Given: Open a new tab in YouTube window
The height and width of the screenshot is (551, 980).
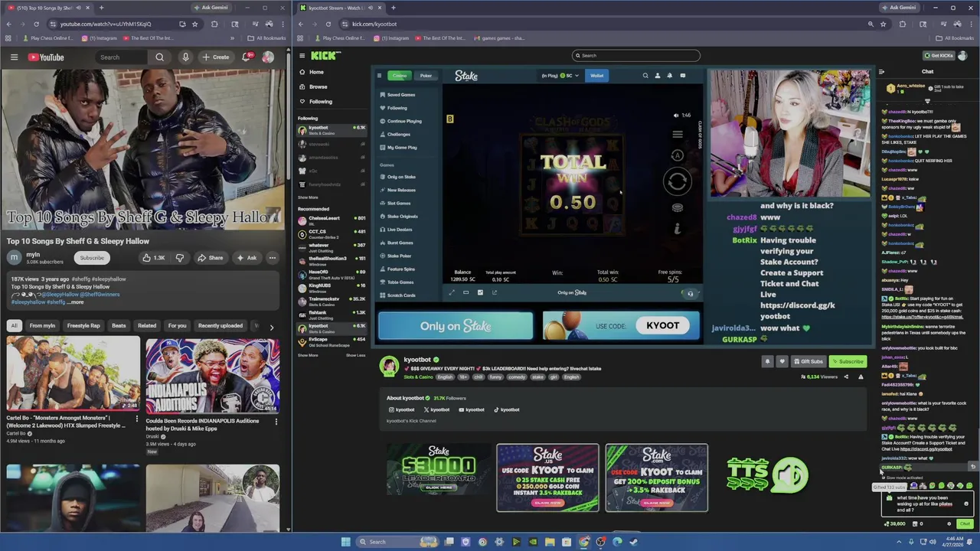Looking at the screenshot, I should [101, 8].
